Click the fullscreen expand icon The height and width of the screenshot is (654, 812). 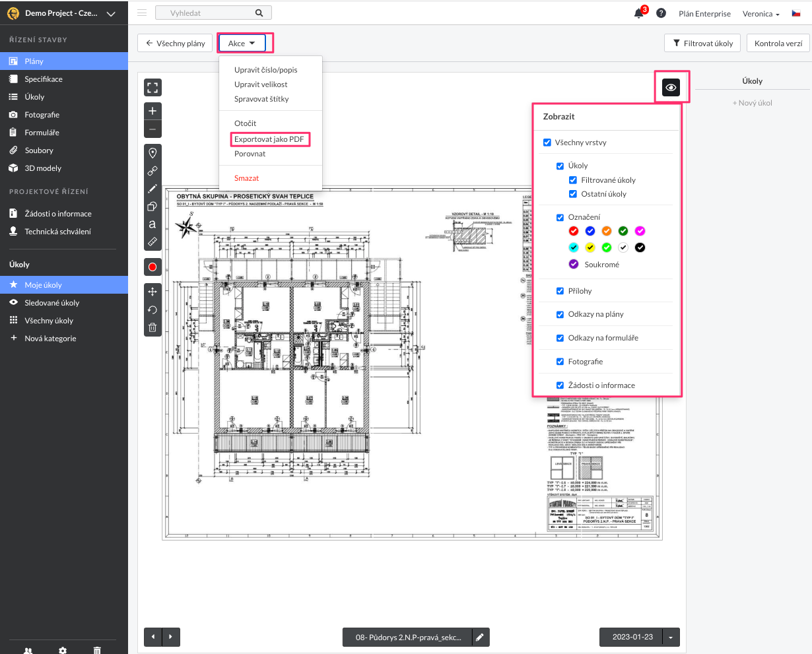pos(152,88)
